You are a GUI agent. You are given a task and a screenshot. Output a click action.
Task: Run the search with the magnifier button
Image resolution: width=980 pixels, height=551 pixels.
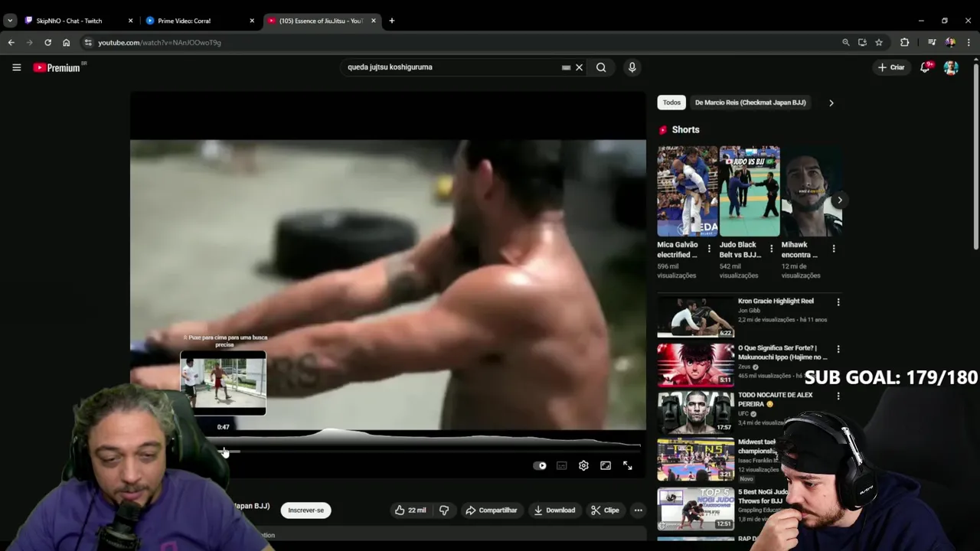point(601,67)
